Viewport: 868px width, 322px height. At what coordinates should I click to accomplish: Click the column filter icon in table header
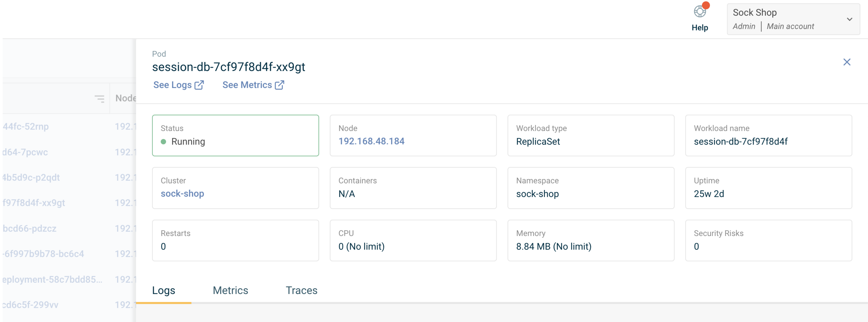[99, 98]
